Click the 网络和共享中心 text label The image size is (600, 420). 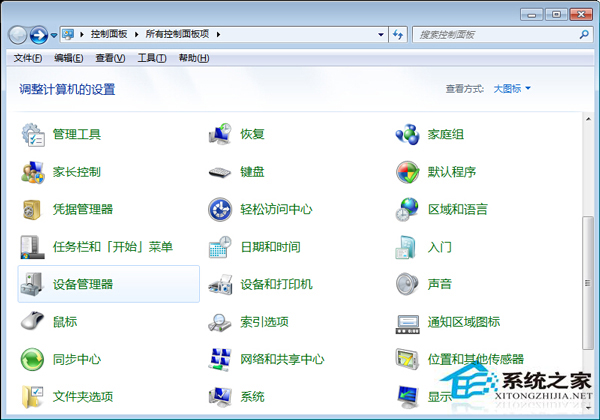coord(282,359)
